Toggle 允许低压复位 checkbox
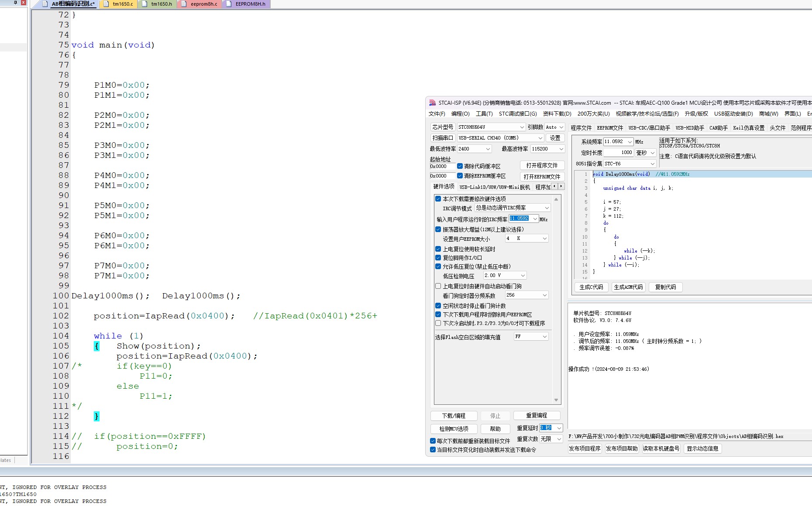Viewport: 812px width, 506px height. coord(438,267)
